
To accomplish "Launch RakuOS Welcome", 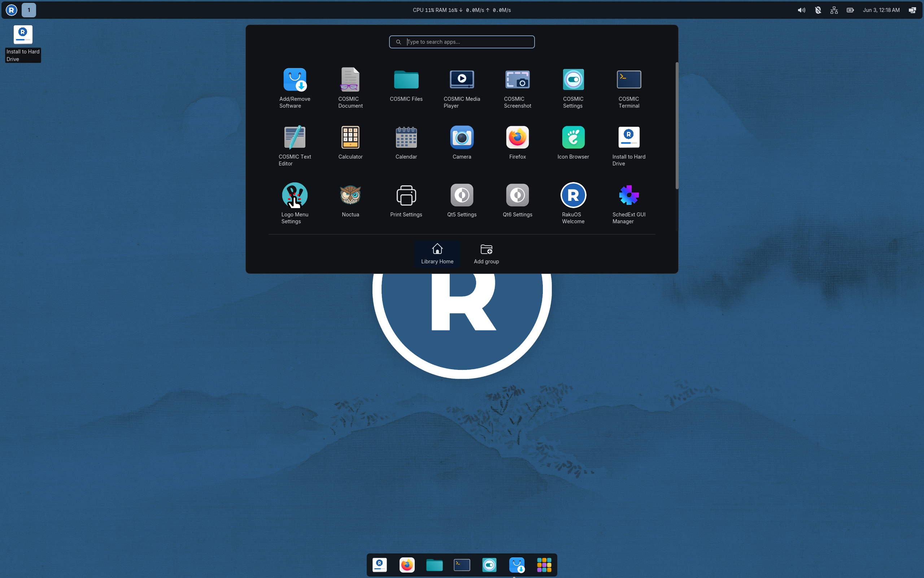I will (x=573, y=203).
